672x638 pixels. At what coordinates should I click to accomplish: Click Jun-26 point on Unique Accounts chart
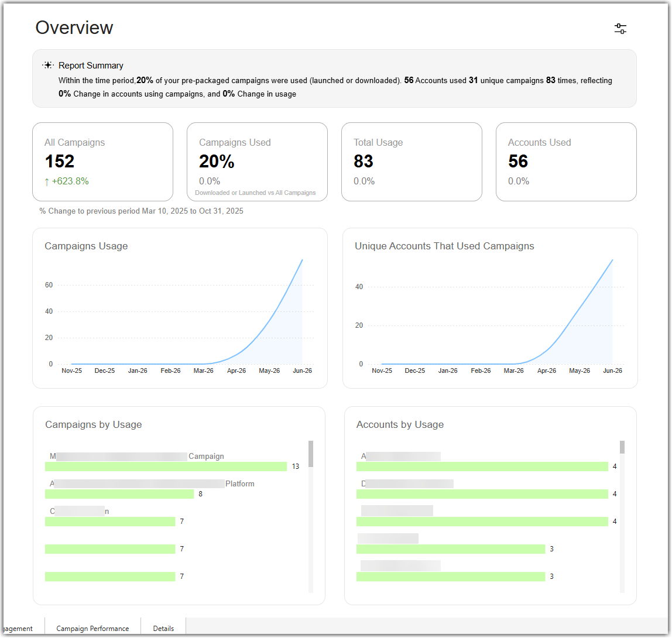[612, 260]
